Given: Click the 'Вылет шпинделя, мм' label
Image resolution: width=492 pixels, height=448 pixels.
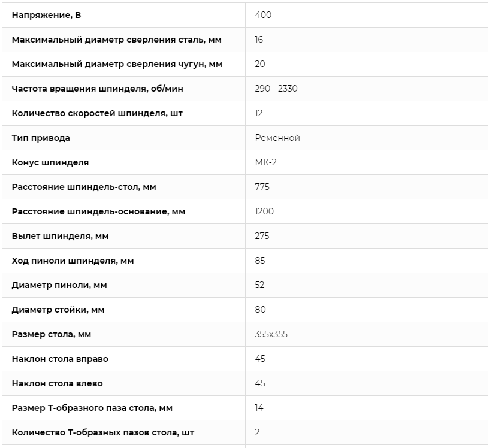Looking at the screenshot, I should coord(61,236).
